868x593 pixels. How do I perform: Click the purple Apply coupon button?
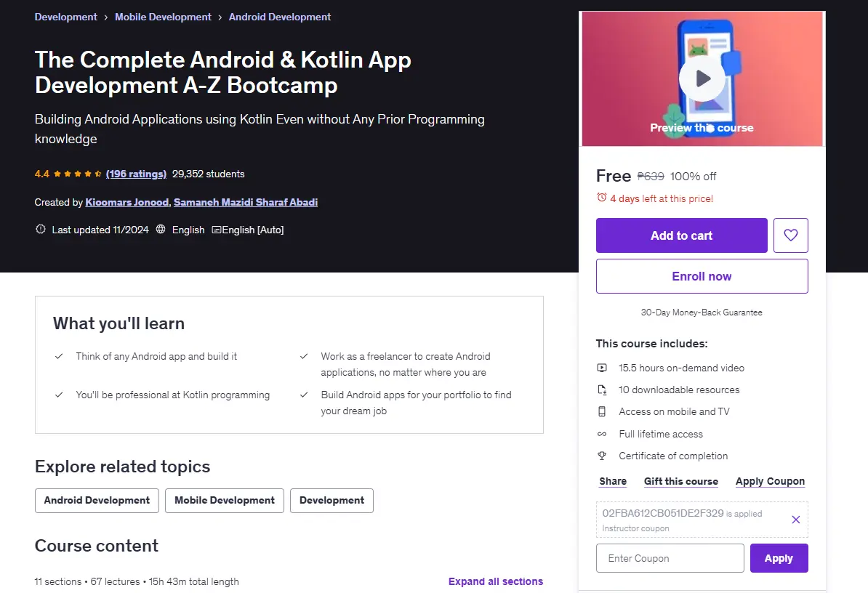click(x=779, y=558)
